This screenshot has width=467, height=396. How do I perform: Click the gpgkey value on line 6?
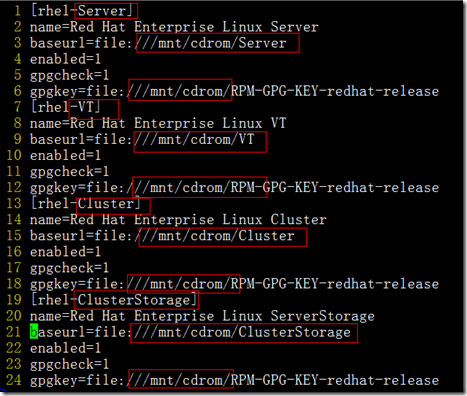283,91
